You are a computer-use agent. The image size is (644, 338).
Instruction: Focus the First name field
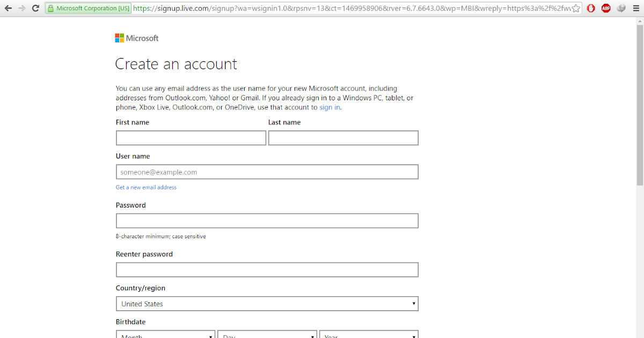191,138
